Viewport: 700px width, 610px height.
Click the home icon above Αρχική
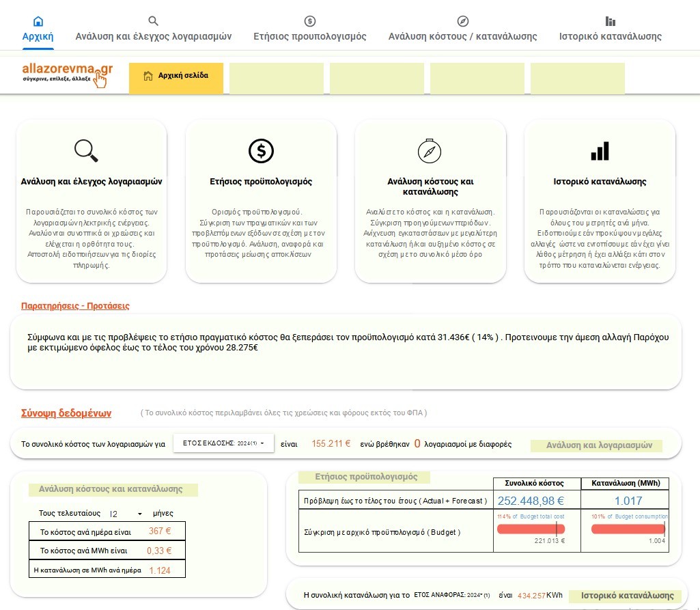[38, 21]
